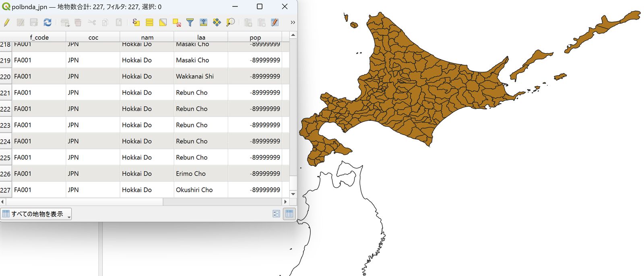Zoom map to selected rows magnifier
The width and height of the screenshot is (644, 276).
pyautogui.click(x=231, y=23)
